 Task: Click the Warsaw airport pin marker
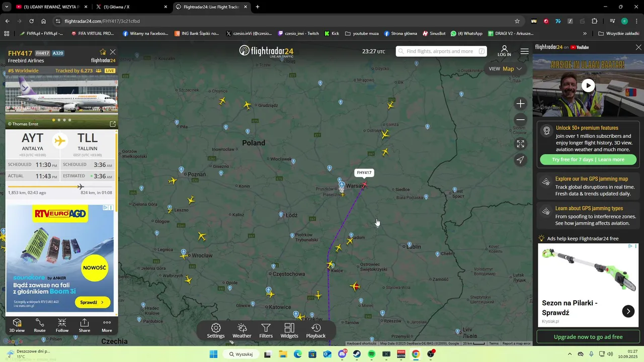[x=342, y=186]
